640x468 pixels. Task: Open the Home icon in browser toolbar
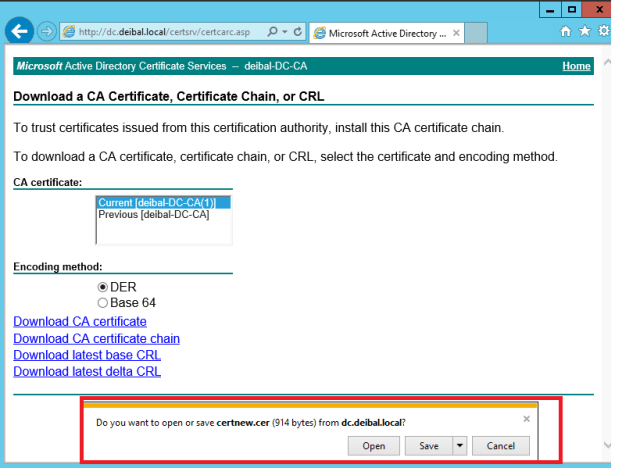point(566,32)
